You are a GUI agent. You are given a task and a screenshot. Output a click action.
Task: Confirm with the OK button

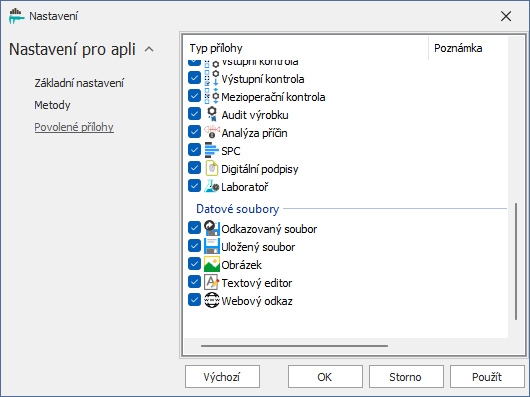[325, 376]
